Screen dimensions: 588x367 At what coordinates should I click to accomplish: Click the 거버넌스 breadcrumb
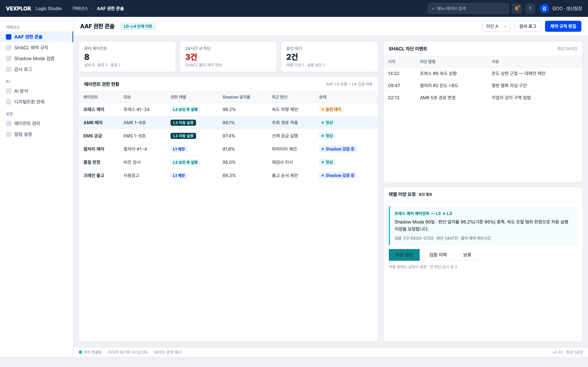(80, 8)
